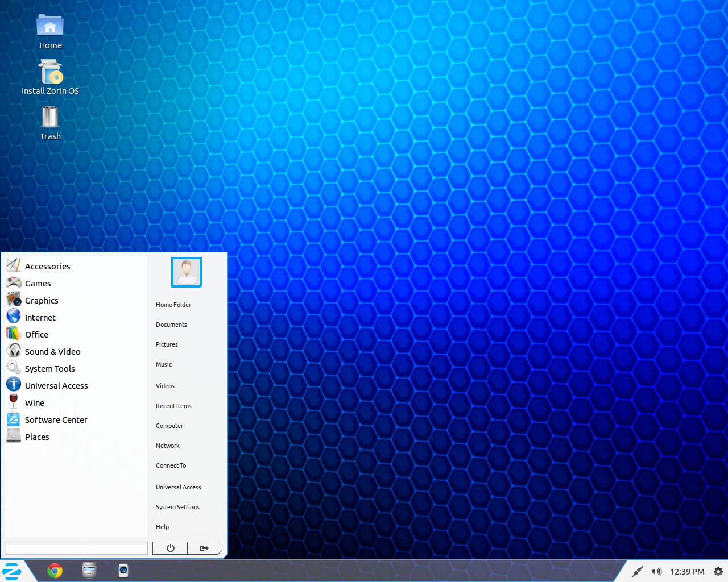Screen dimensions: 728x582
Task: Expand the Sound & Video category
Action: 52,352
